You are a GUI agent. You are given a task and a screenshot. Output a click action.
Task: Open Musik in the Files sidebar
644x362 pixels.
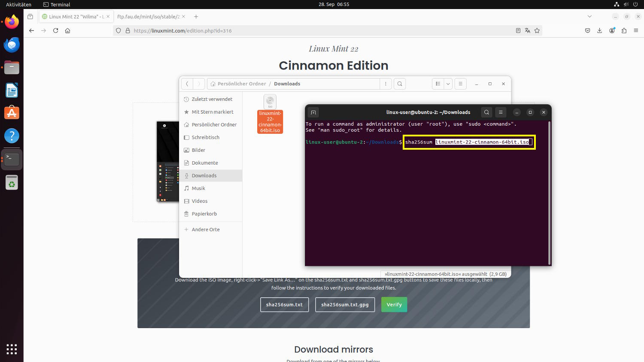tap(211, 188)
